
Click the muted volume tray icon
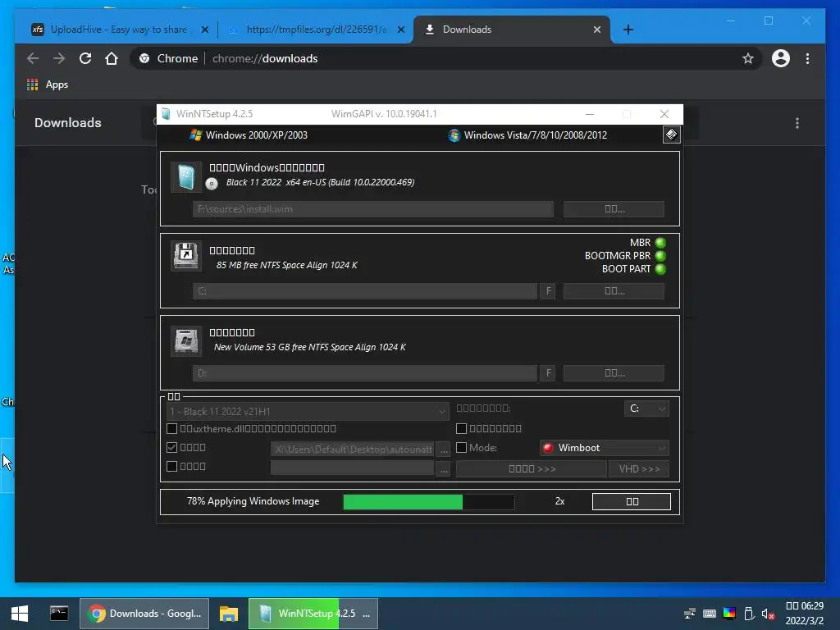pos(768,614)
